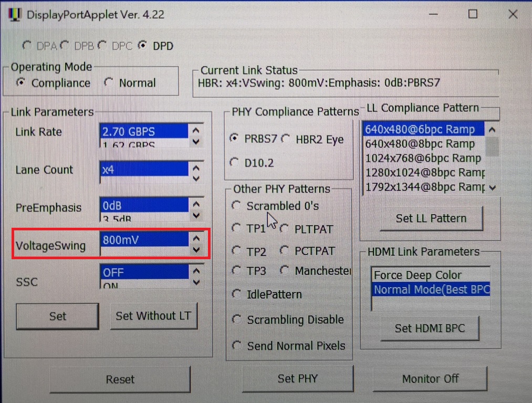The height and width of the screenshot is (403, 532).
Task: Click PreEmphasis up arrow
Action: (x=196, y=204)
